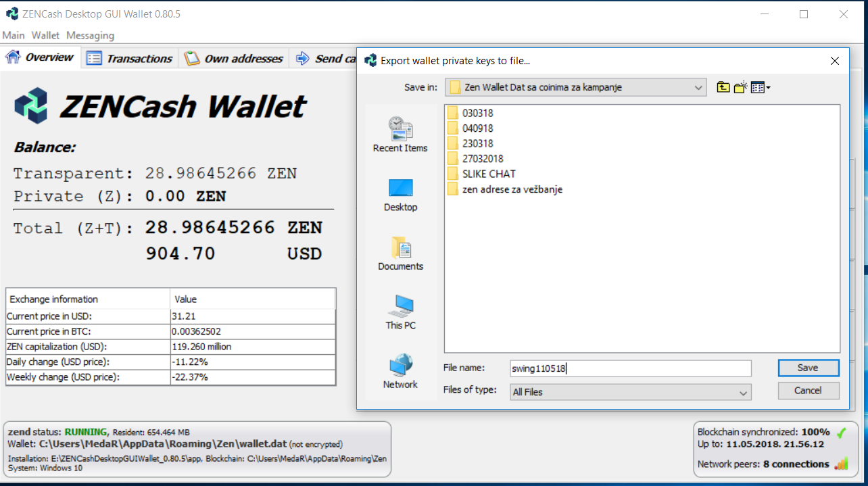
Task: Switch to the Overview tab
Action: tap(41, 57)
